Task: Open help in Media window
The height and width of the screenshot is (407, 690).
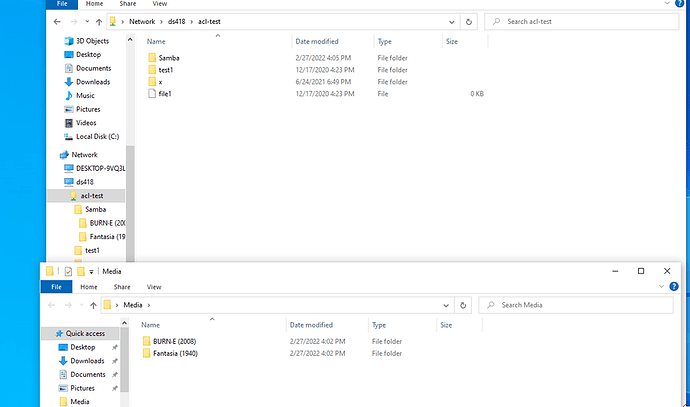Action: pyautogui.click(x=674, y=286)
